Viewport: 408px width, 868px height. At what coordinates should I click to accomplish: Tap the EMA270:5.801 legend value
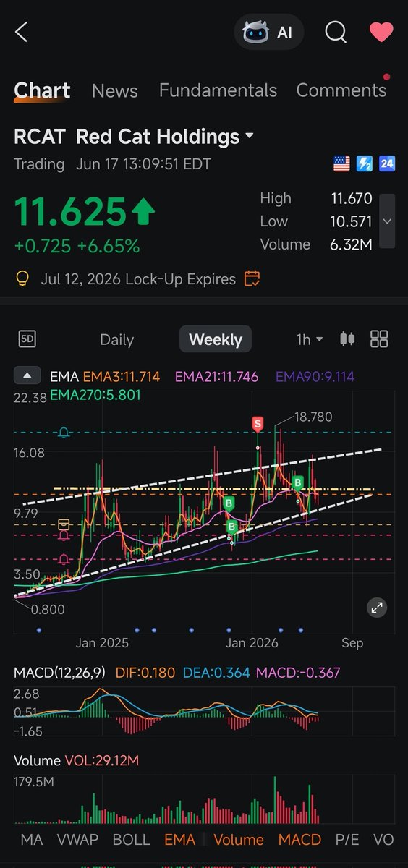(x=95, y=395)
